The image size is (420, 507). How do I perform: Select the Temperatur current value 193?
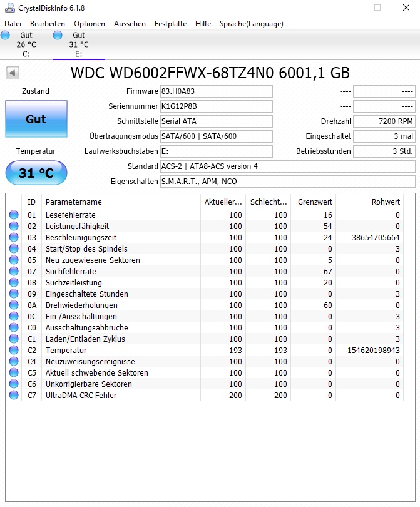click(236, 350)
